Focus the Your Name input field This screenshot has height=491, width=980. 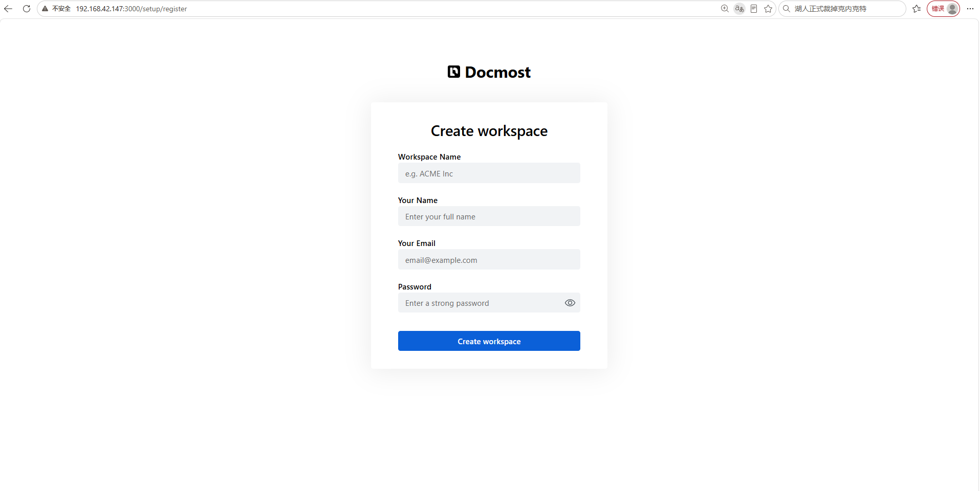[x=489, y=216]
